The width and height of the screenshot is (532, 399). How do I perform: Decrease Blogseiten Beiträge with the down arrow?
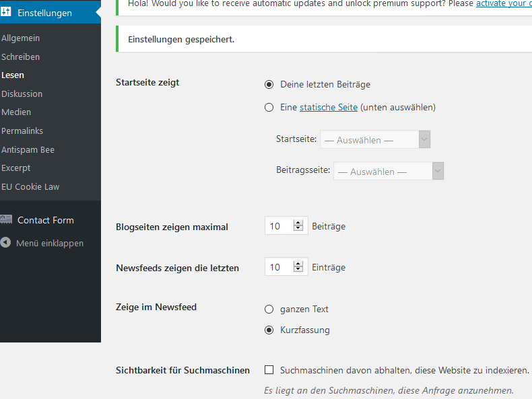pos(298,228)
